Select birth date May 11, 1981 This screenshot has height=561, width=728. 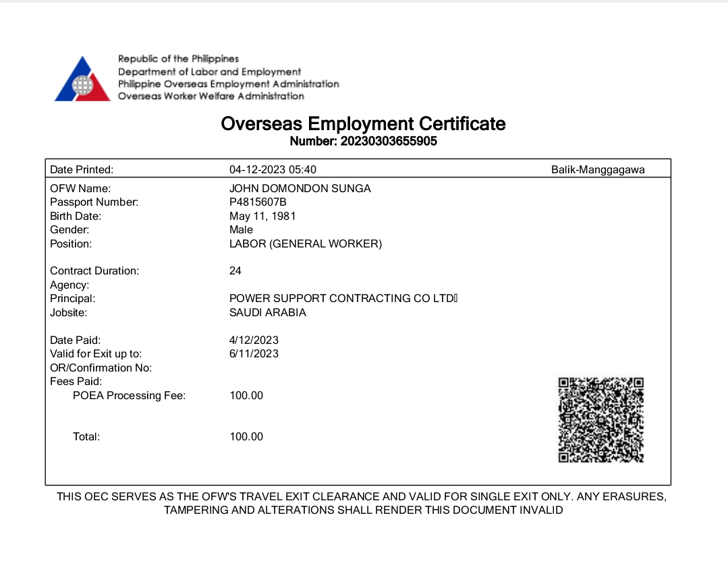pos(262,216)
